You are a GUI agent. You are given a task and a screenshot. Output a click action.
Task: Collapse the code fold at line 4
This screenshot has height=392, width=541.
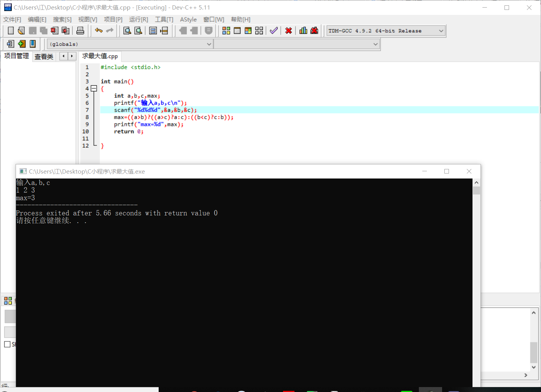[x=94, y=89]
